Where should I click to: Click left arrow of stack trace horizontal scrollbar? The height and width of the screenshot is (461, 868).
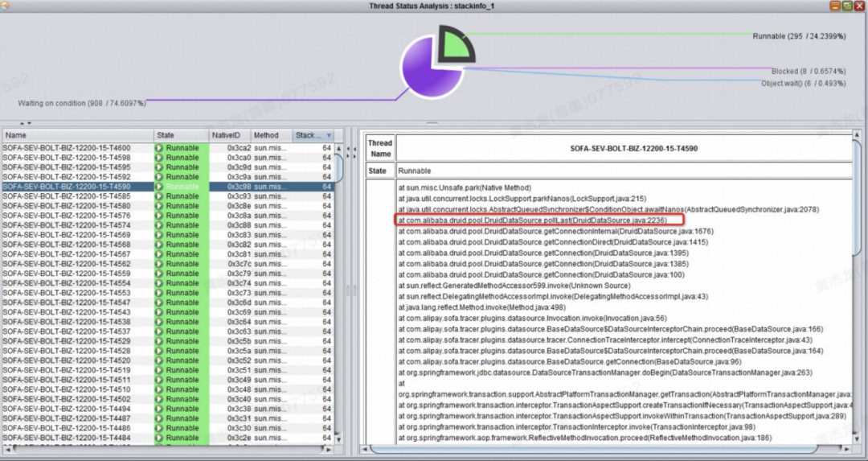tap(366, 449)
